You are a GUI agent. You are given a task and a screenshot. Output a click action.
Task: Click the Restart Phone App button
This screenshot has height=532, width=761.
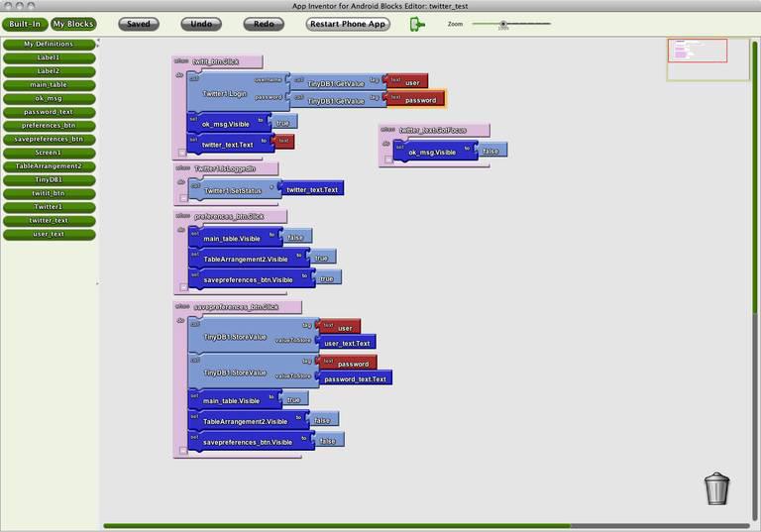pyautogui.click(x=348, y=24)
